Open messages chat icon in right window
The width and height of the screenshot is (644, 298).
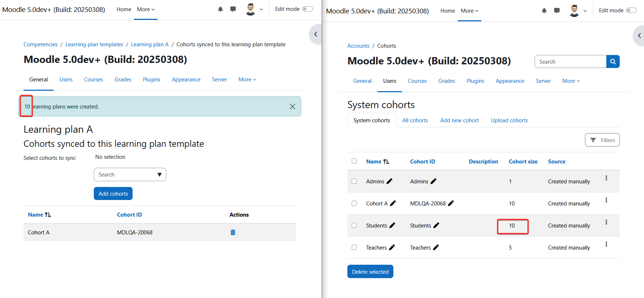pyautogui.click(x=557, y=10)
